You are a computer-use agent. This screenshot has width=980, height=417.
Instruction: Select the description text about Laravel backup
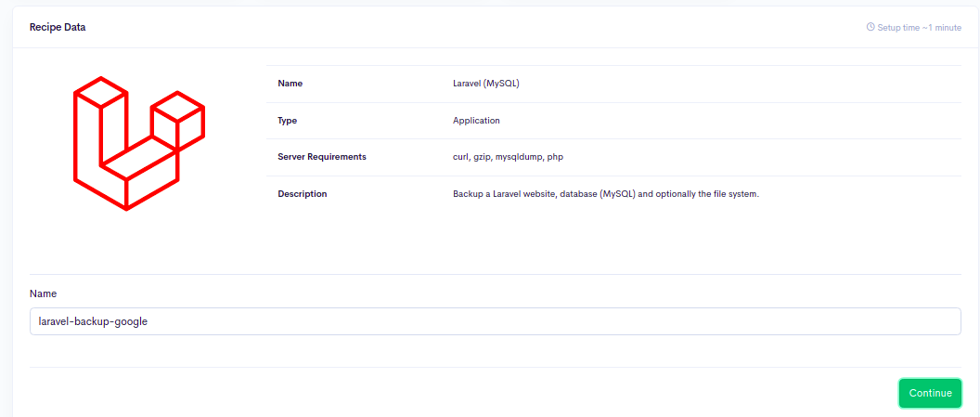click(606, 194)
